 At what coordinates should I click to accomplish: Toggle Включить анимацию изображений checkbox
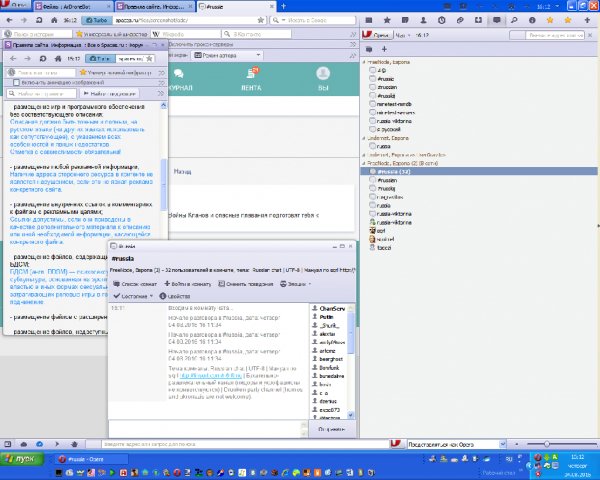pos(16,82)
